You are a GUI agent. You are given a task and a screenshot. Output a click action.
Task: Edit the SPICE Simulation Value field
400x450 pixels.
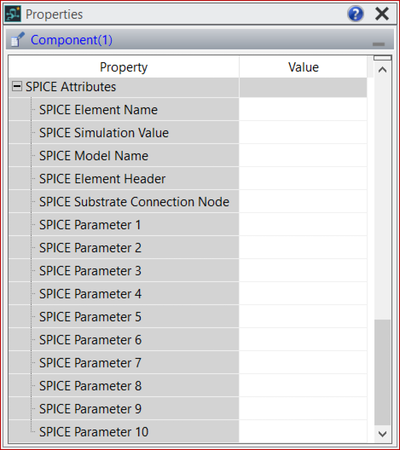(x=303, y=132)
